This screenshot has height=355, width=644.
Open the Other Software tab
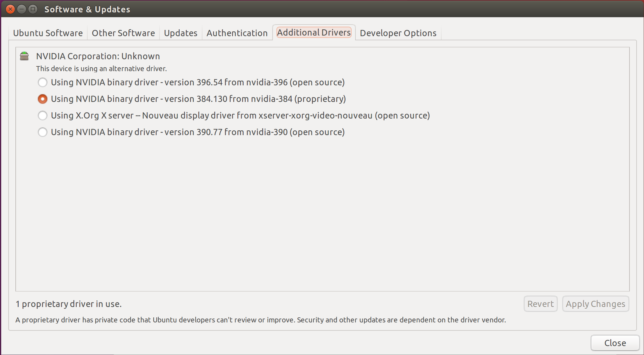pos(123,33)
